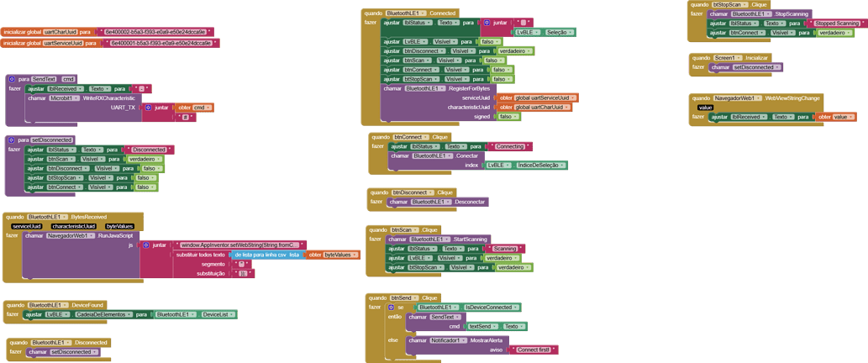
Task: Edit the uartServiceUuid global variable name
Action: click(x=63, y=43)
